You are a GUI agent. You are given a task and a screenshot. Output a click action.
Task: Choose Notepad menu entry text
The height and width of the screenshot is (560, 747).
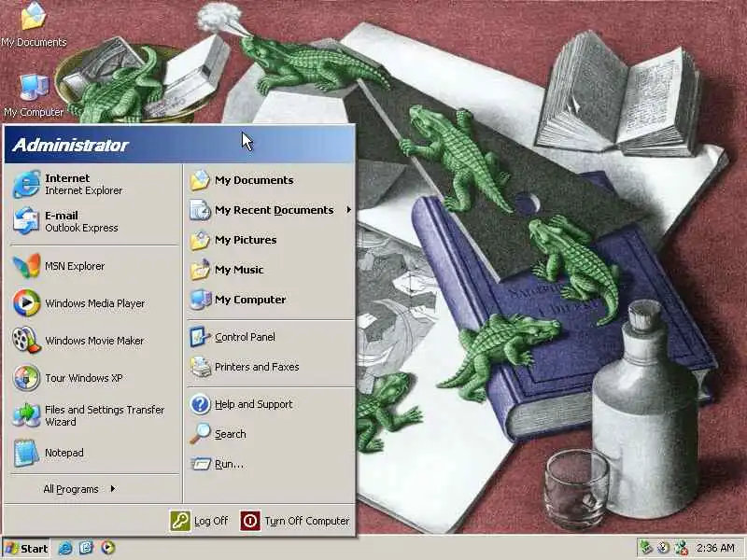pos(64,453)
